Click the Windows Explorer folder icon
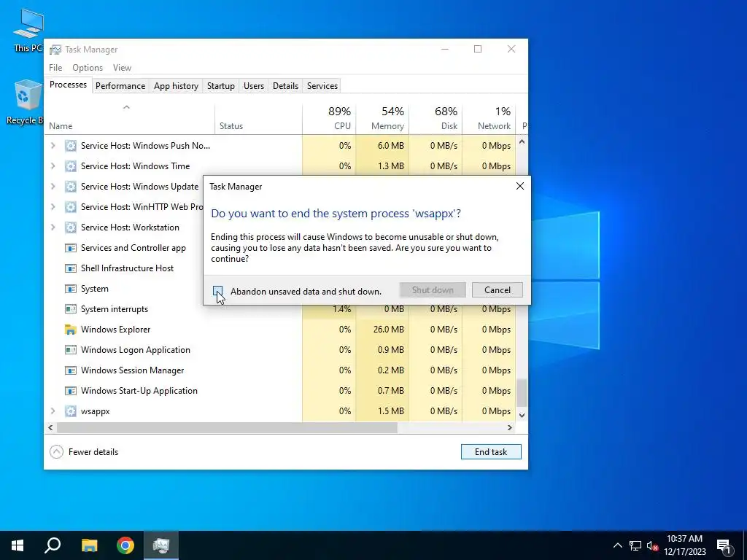 [x=71, y=330]
